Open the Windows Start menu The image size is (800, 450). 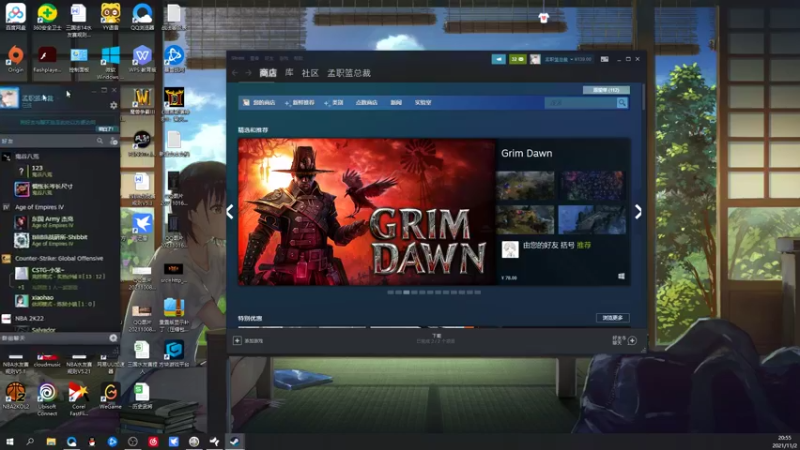tap(10, 441)
